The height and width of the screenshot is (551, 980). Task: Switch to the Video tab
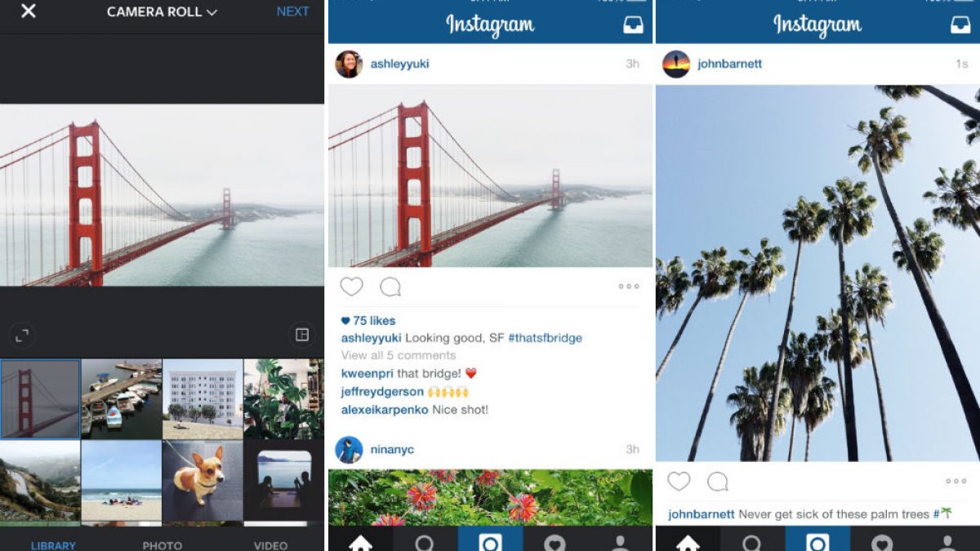[x=270, y=545]
